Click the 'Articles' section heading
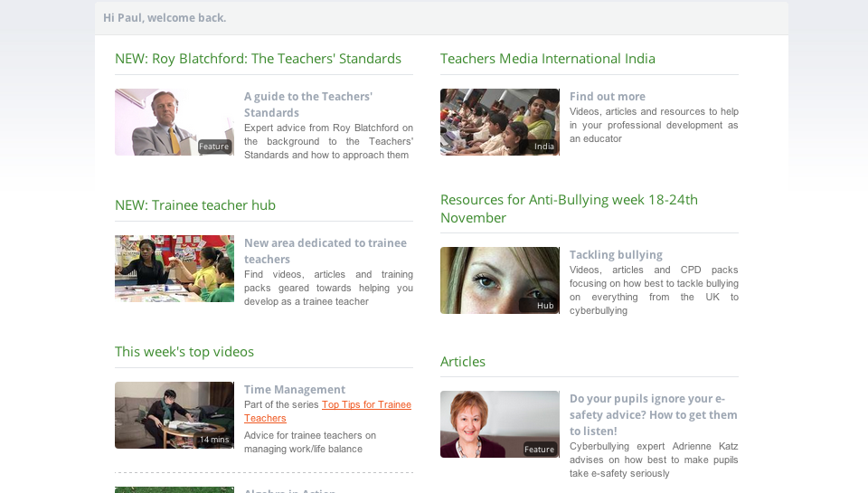Image resolution: width=868 pixels, height=493 pixels. pos(463,362)
